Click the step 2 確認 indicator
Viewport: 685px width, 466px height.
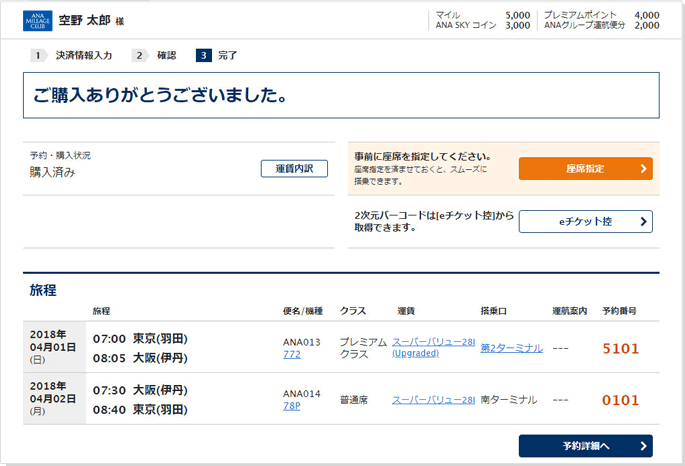(x=157, y=56)
